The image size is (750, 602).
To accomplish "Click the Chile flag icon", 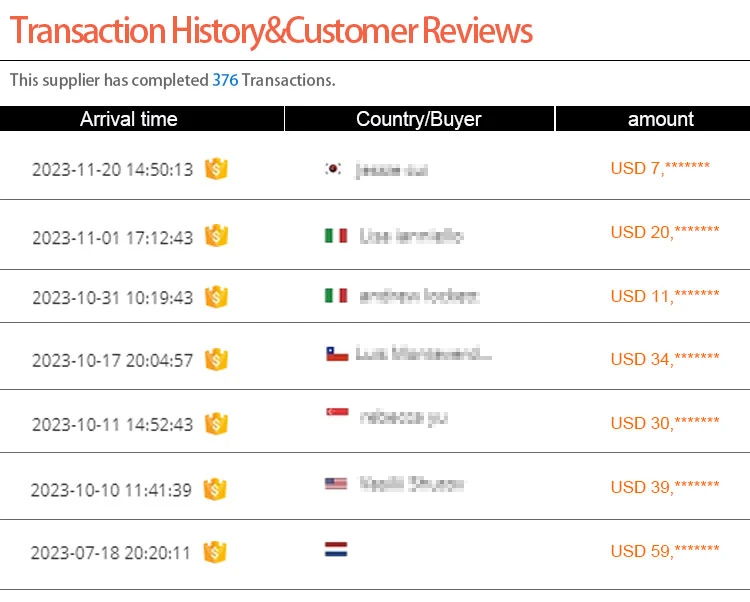I will pyautogui.click(x=337, y=354).
